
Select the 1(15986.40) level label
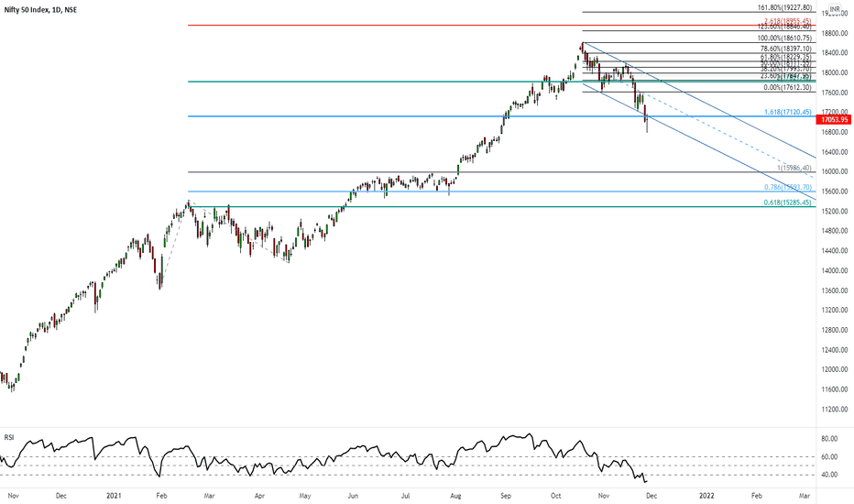pos(794,168)
